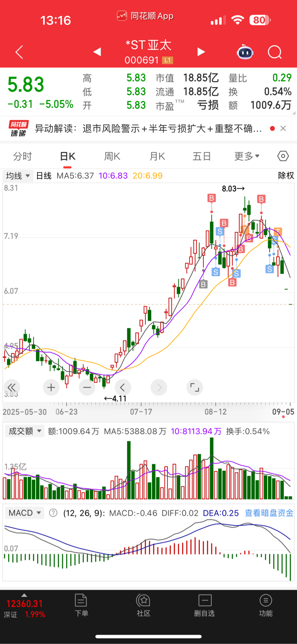Tap the orange T marker on chart
This screenshot has height=644, width=297.
[x=278, y=232]
